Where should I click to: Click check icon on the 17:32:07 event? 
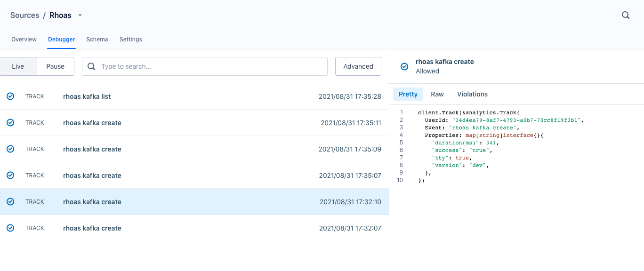(10, 228)
